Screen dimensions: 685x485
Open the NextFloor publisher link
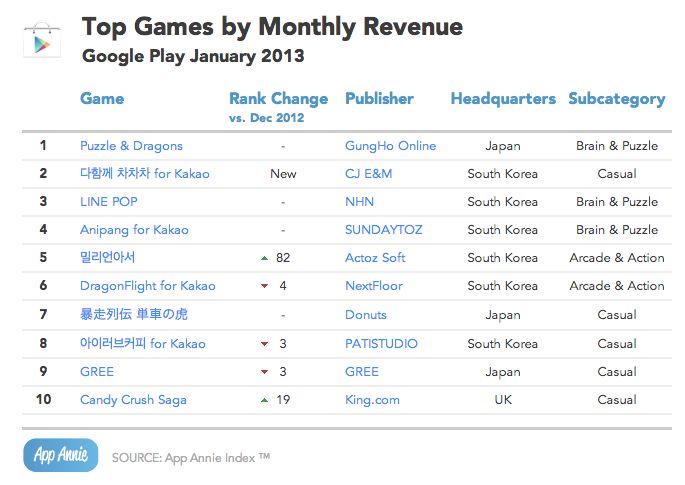374,286
